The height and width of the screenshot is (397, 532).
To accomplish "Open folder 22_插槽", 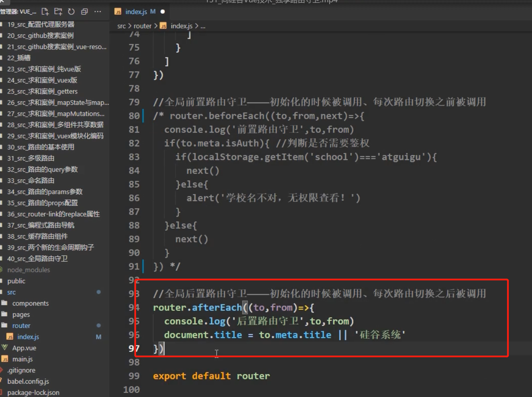I will click(19, 58).
